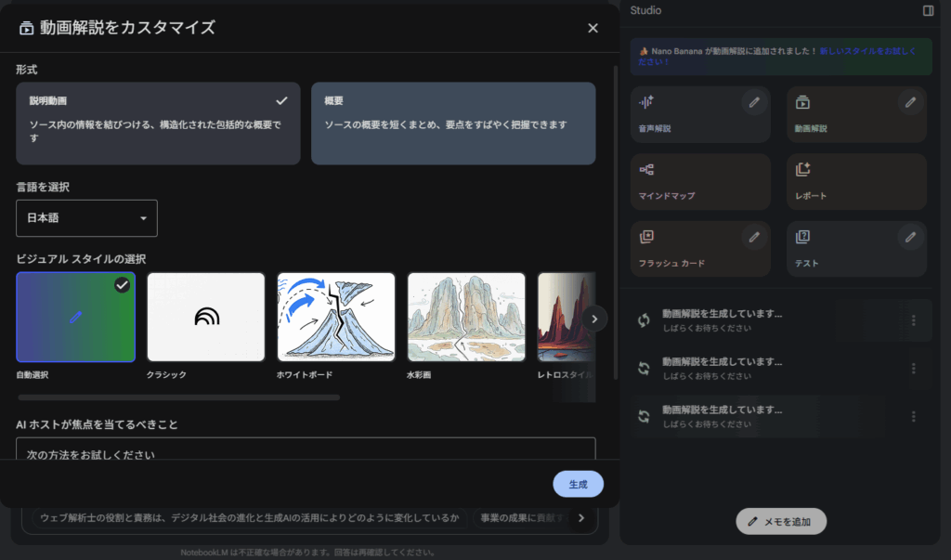
Task: Click the horizontal scrollbar under visual styles
Action: (178, 397)
